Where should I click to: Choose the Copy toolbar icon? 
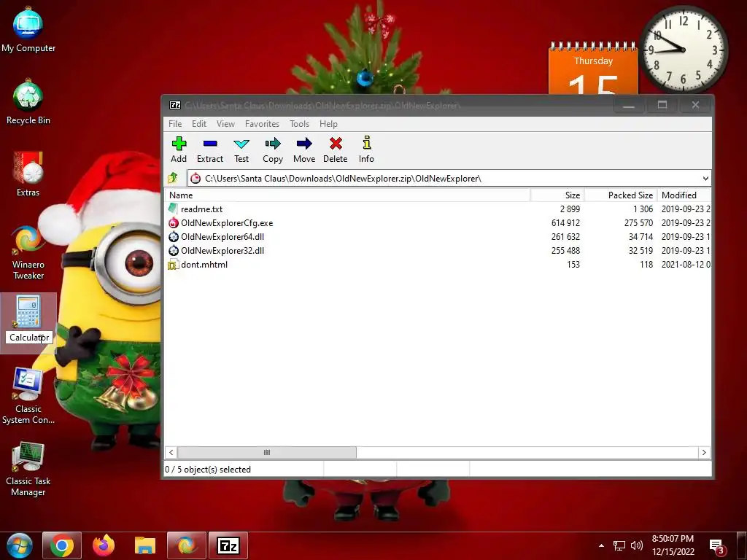(273, 144)
